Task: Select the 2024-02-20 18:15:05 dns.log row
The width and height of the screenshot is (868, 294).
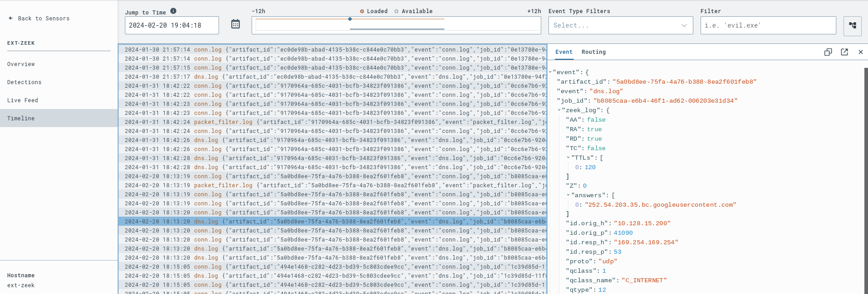Action: (x=333, y=276)
